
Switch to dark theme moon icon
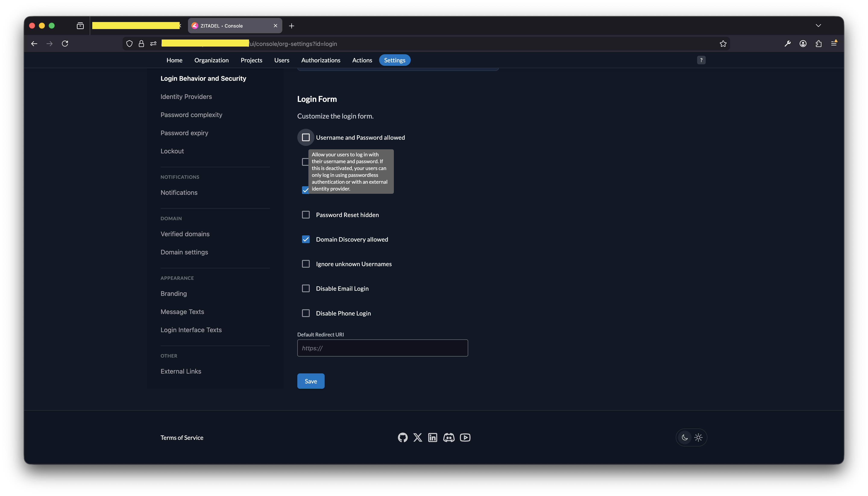click(x=685, y=437)
